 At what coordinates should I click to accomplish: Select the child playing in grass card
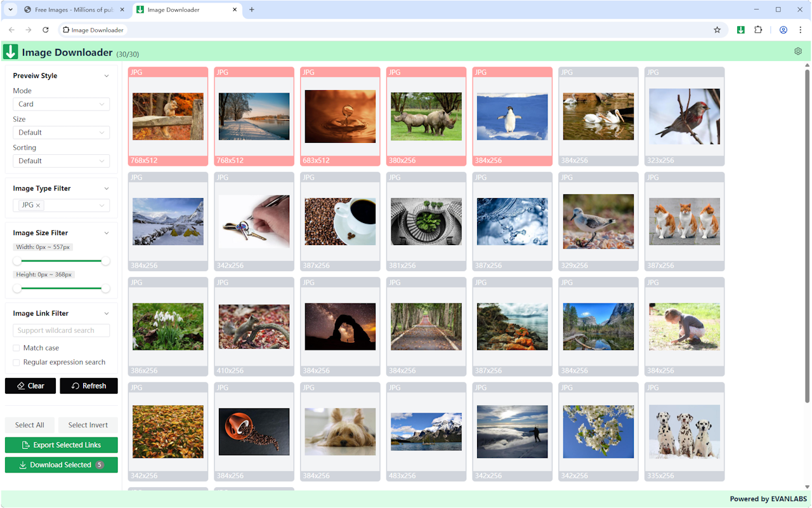click(x=684, y=326)
